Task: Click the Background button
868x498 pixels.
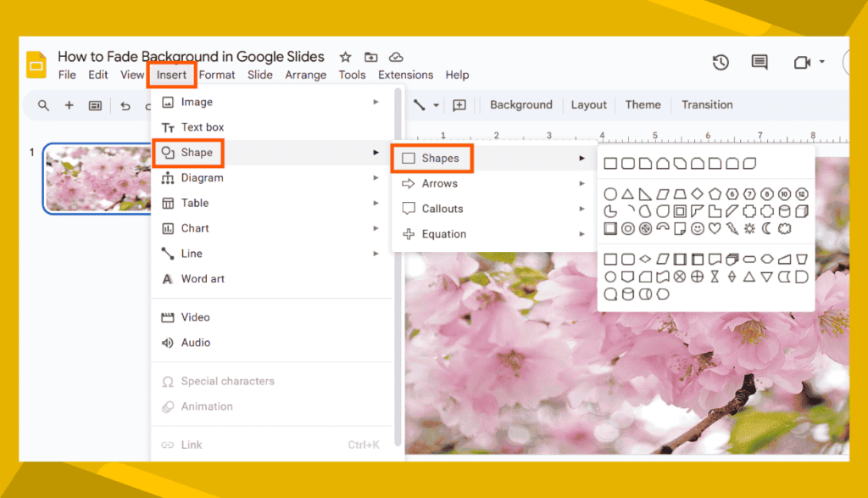Action: tap(520, 105)
